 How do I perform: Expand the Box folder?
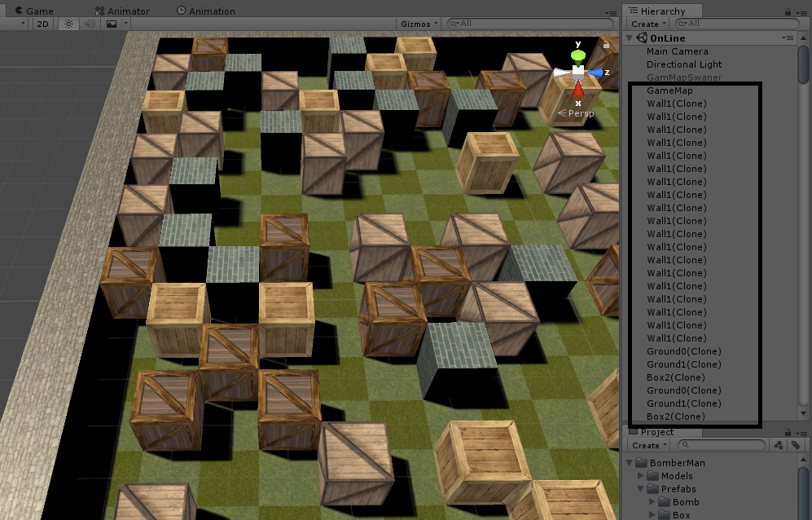(652, 515)
